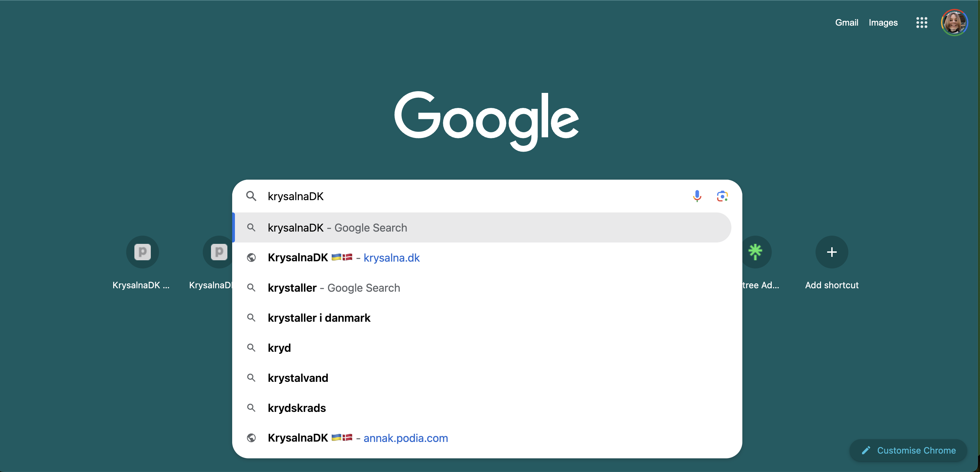This screenshot has height=472, width=980.
Task: Click the voice search microphone icon
Action: point(697,196)
